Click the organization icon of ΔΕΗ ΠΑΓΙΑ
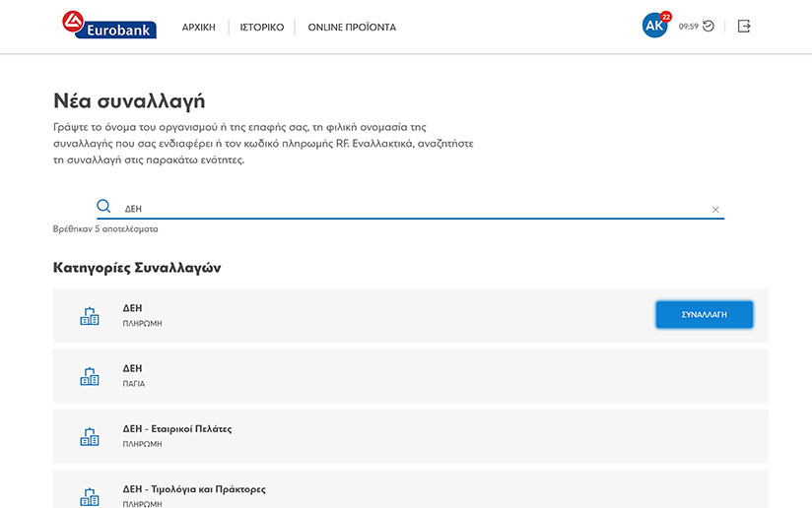Image resolution: width=812 pixels, height=508 pixels. tap(90, 376)
